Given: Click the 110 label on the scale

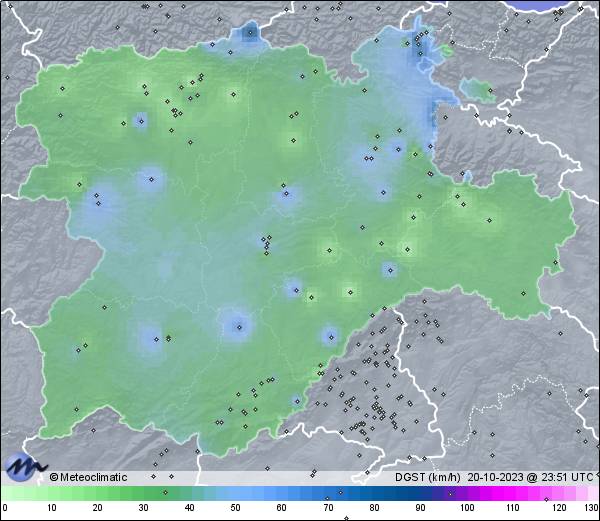Looking at the screenshot, I should coord(513,508).
